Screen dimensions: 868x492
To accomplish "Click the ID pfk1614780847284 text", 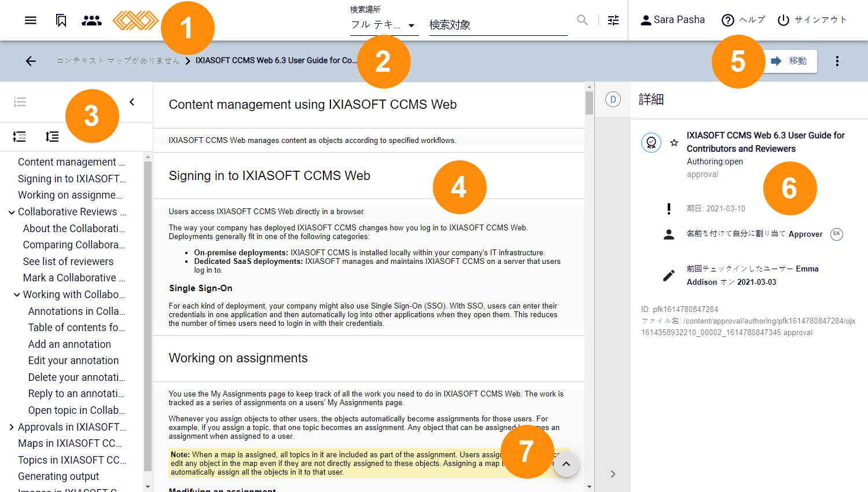I will (x=679, y=309).
